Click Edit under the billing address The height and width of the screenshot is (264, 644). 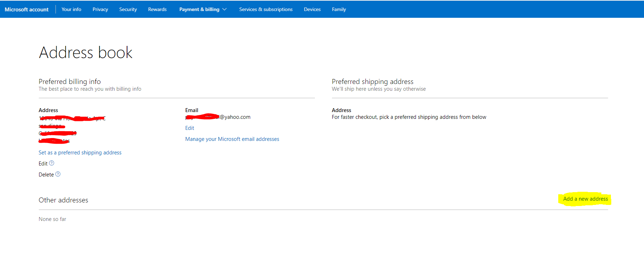click(43, 164)
